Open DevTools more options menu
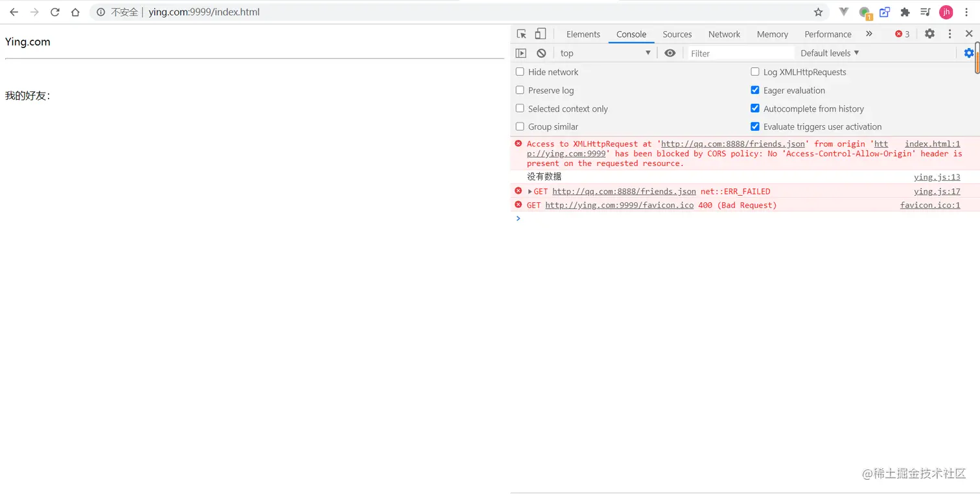This screenshot has width=980, height=494. tap(950, 34)
